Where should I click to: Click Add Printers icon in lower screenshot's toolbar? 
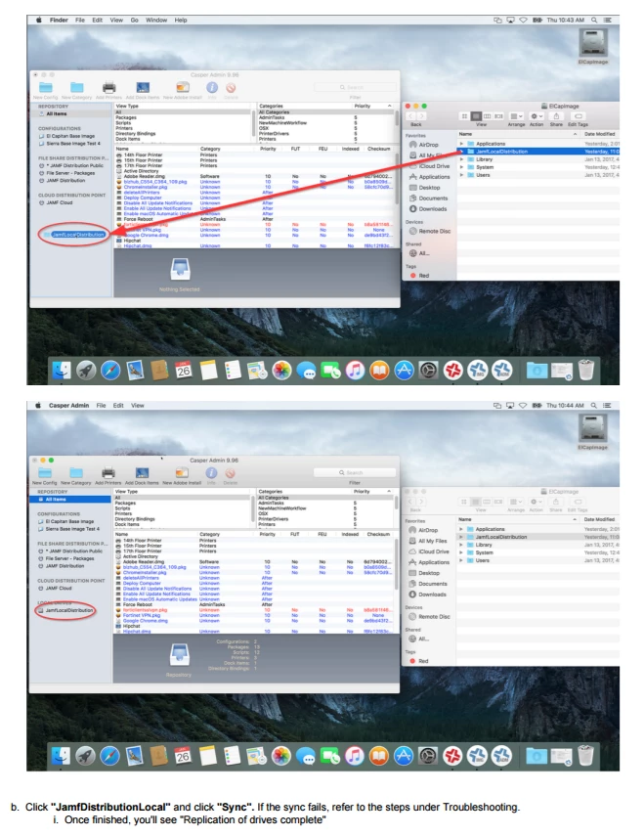[108, 473]
